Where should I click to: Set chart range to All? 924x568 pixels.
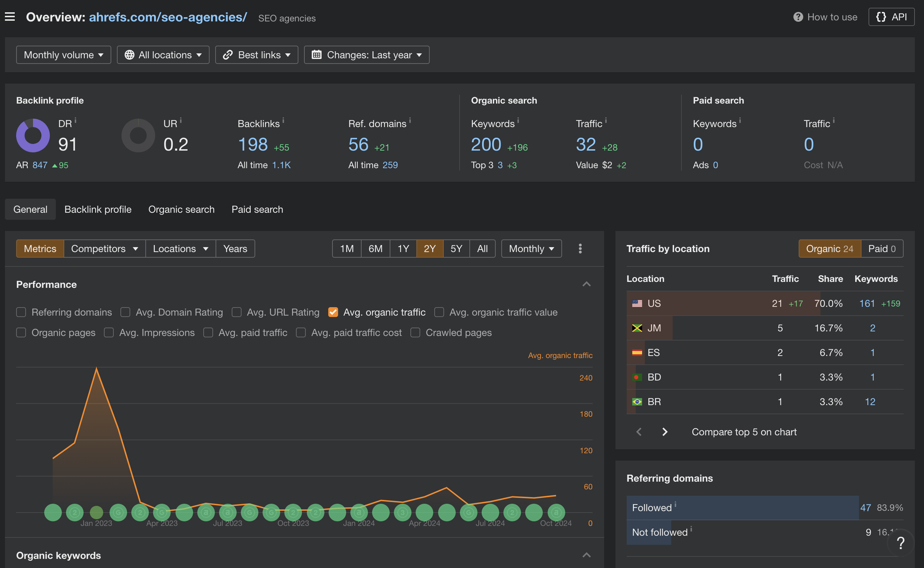(482, 249)
